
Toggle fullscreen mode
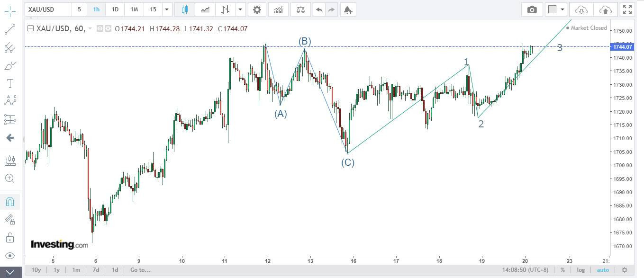627,9
